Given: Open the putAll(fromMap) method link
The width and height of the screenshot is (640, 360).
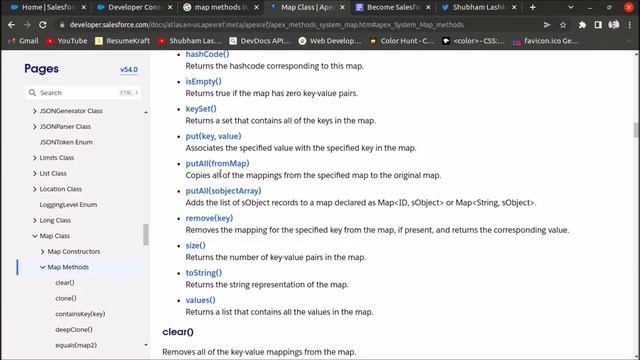Looking at the screenshot, I should [x=217, y=163].
